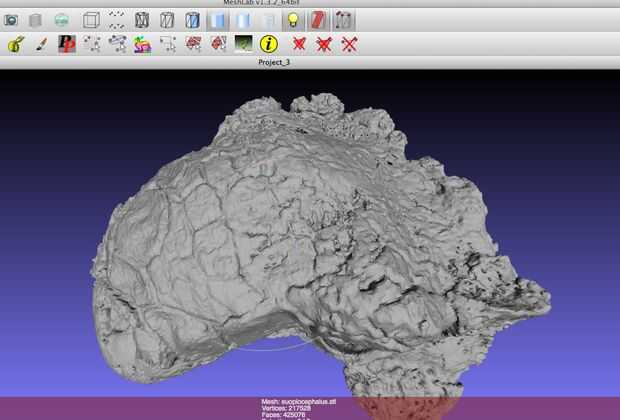Select wireframe render mode
Viewport: 620px width, 420px height.
pyautogui.click(x=143, y=19)
